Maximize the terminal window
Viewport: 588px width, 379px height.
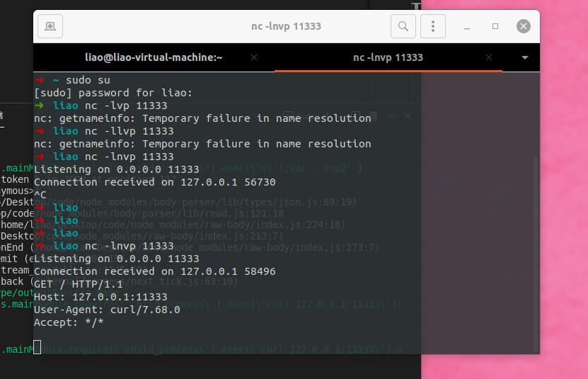pyautogui.click(x=495, y=26)
